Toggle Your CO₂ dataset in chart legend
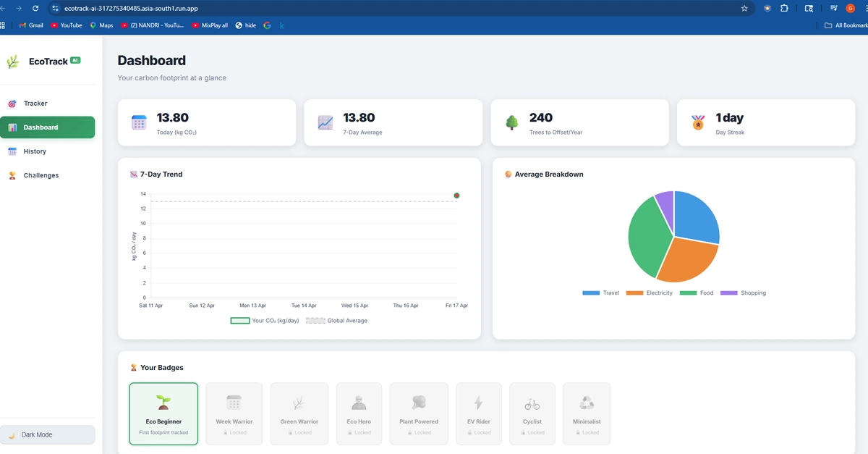The image size is (868, 454). point(265,321)
